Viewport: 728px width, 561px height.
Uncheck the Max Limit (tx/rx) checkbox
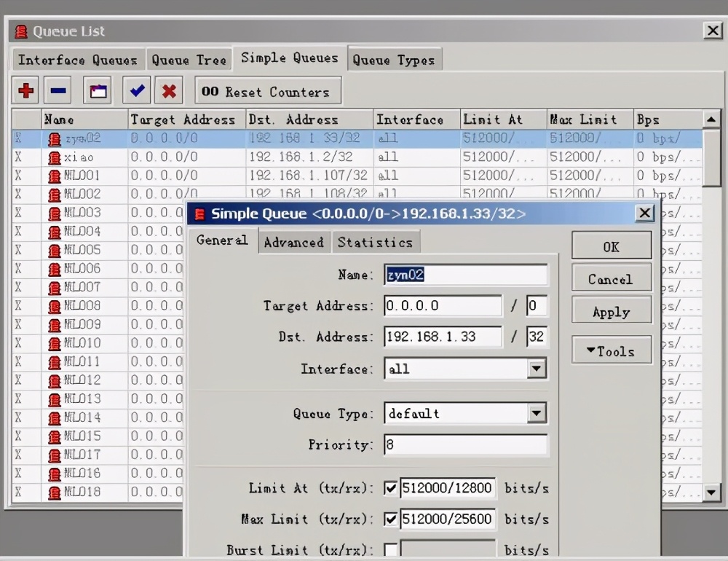[x=391, y=519]
